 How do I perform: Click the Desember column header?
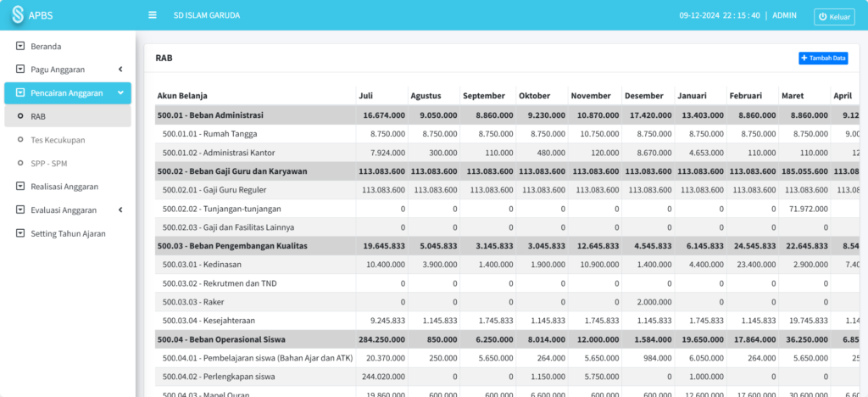point(648,95)
